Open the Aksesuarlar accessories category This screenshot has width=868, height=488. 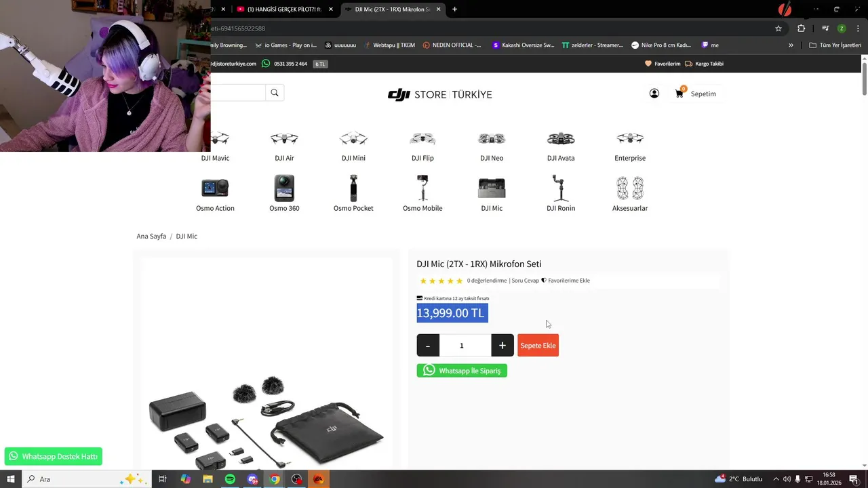[x=630, y=194]
